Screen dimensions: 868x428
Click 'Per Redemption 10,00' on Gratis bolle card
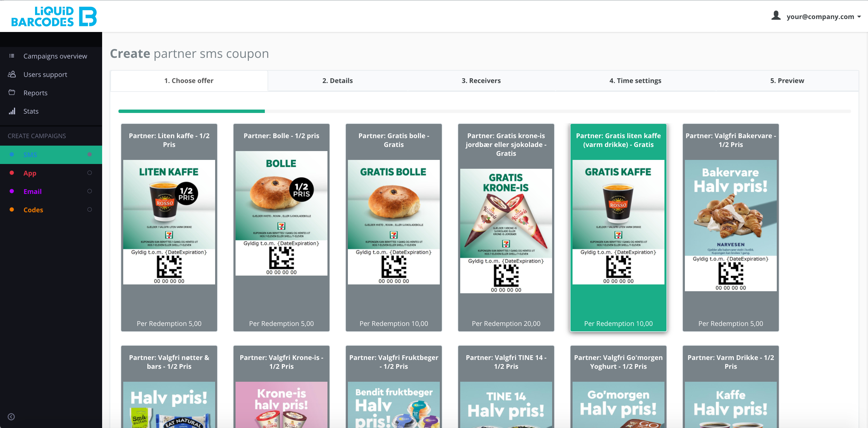(x=394, y=324)
